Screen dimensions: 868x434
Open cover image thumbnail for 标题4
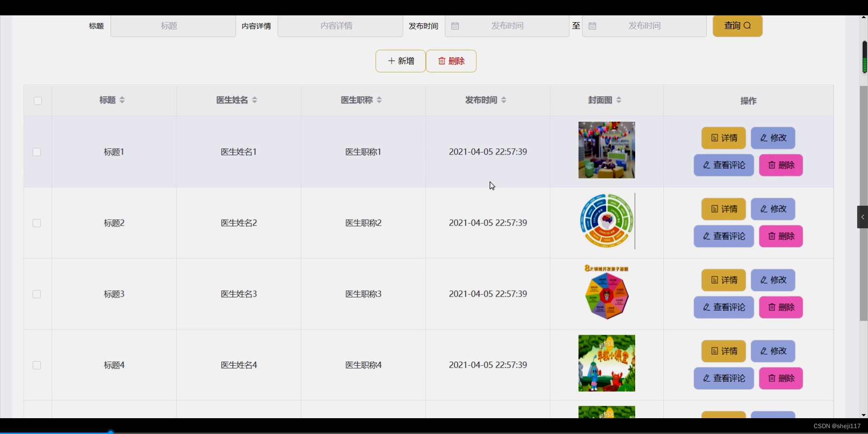click(x=607, y=363)
